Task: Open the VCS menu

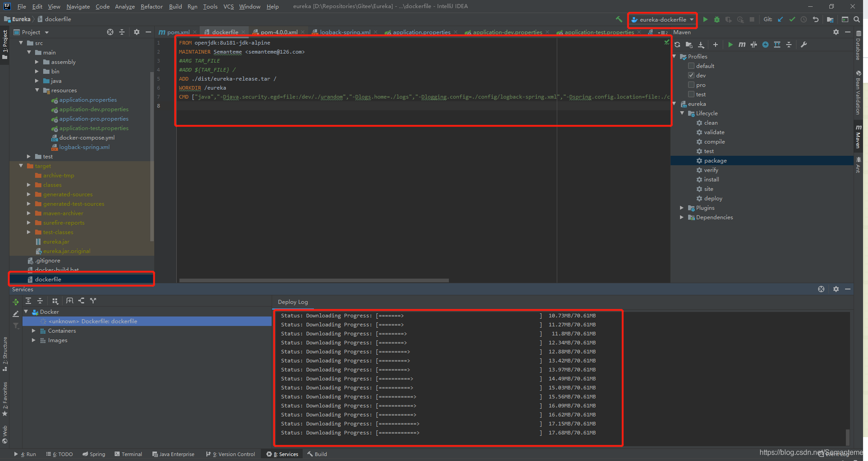Action: 228,6
